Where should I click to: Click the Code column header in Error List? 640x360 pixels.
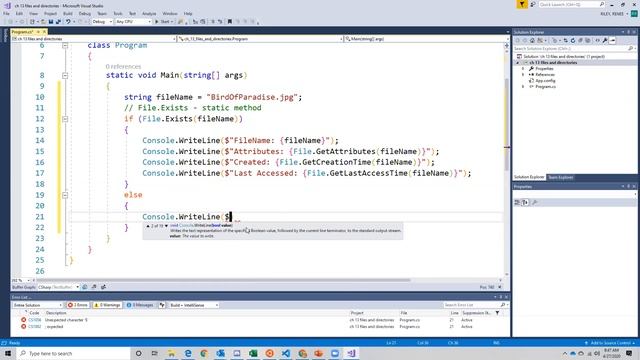pos(34,313)
